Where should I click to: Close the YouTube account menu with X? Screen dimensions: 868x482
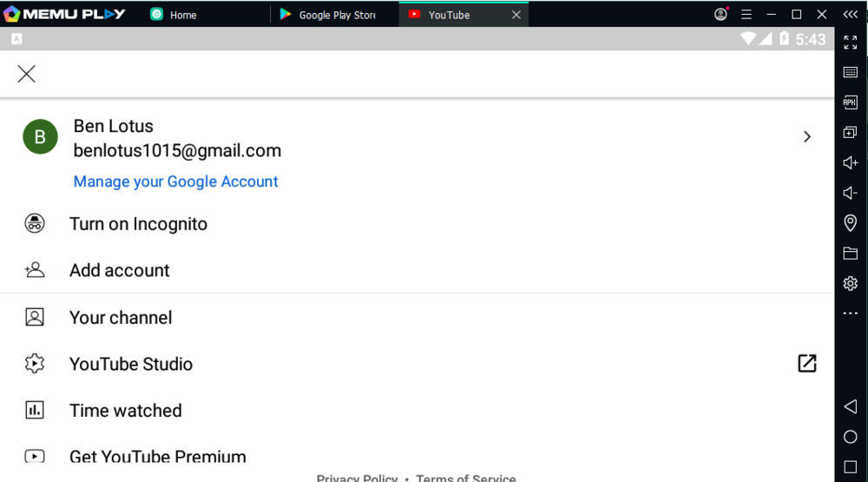(x=27, y=74)
